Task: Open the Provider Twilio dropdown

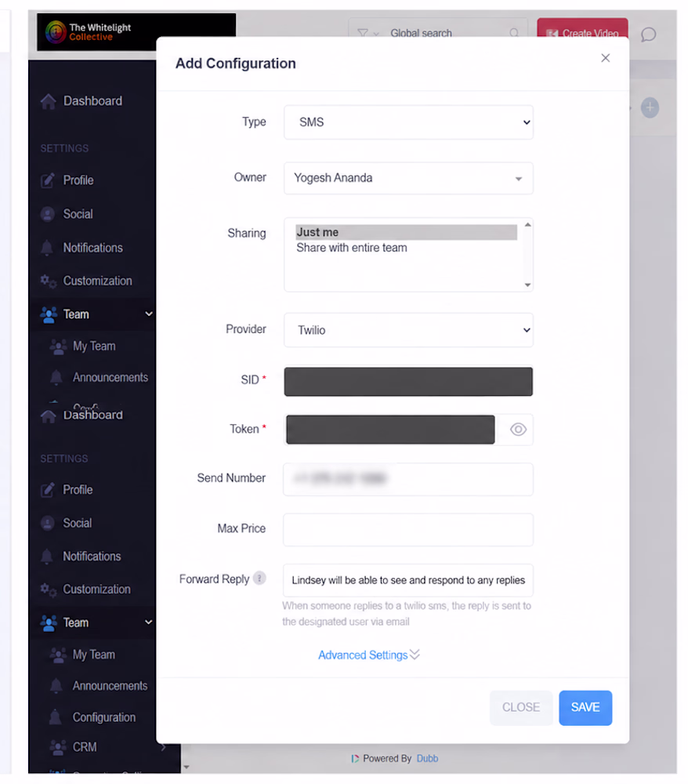Action: click(x=408, y=330)
